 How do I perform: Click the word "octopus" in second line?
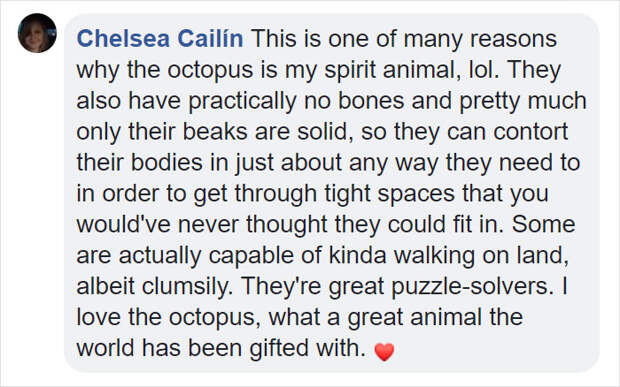tap(210, 70)
